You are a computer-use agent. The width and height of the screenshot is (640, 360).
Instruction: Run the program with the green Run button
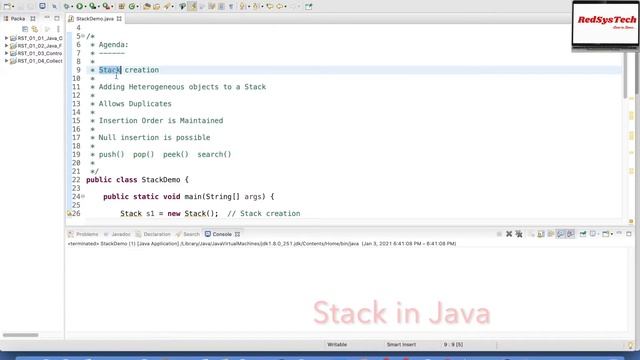tap(80, 7)
